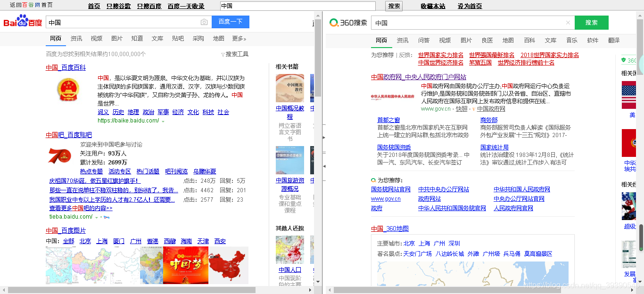Click right-pointing splitter arrow between panes
The width and height of the screenshot is (644, 294).
click(324, 138)
